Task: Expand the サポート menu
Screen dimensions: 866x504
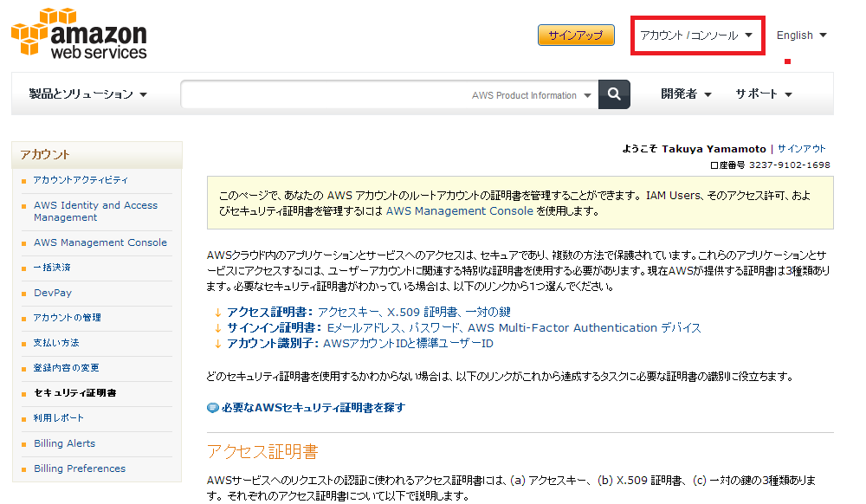Action: [764, 94]
